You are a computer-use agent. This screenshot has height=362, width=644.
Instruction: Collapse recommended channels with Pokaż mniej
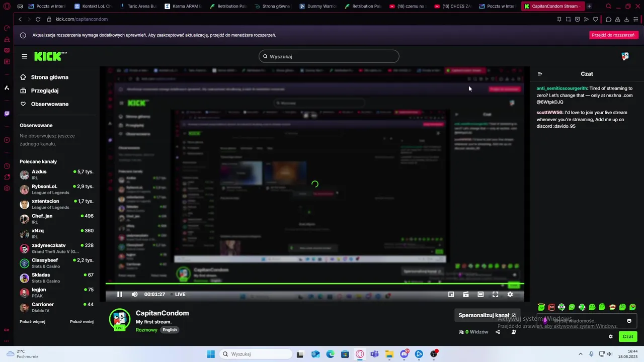coord(82,322)
